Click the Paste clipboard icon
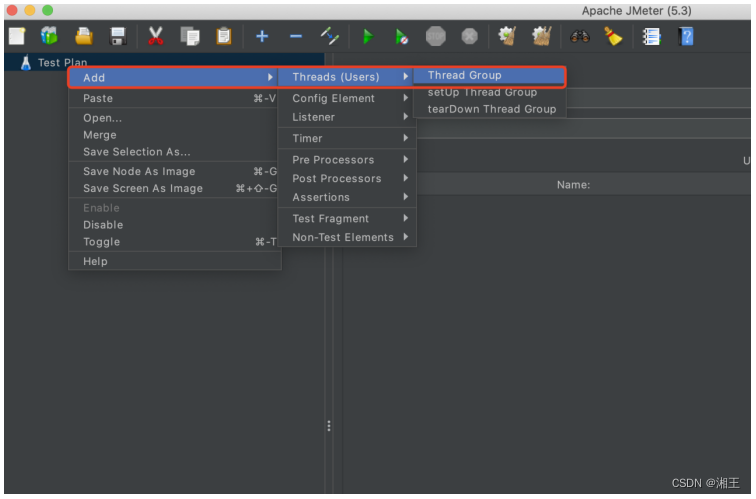This screenshot has width=756, height=499. coord(224,36)
